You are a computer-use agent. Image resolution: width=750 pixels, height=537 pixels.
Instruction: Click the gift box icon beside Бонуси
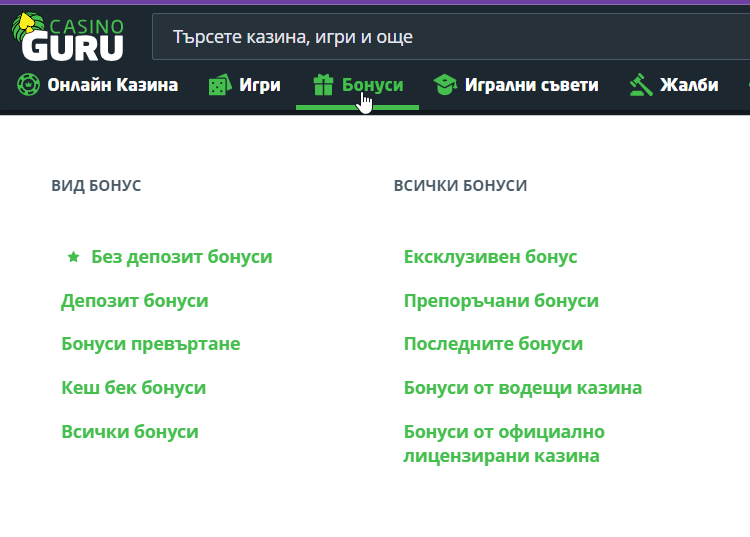coord(323,85)
